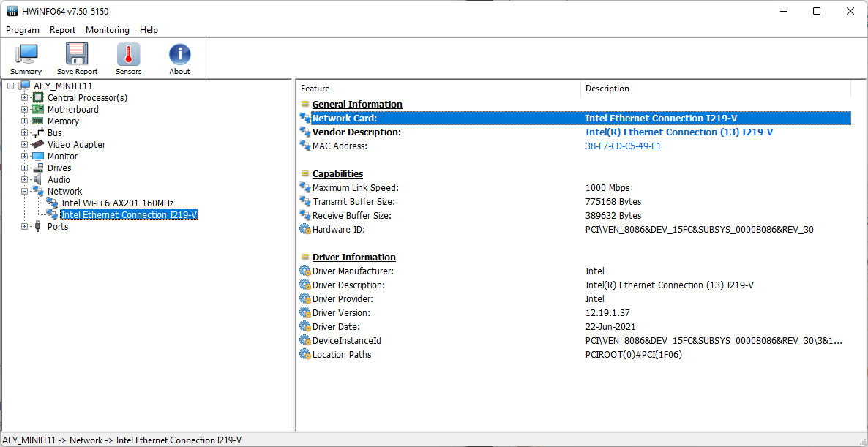Click the Driver Information section icon
Image resolution: width=868 pixels, height=447 pixels.
305,258
